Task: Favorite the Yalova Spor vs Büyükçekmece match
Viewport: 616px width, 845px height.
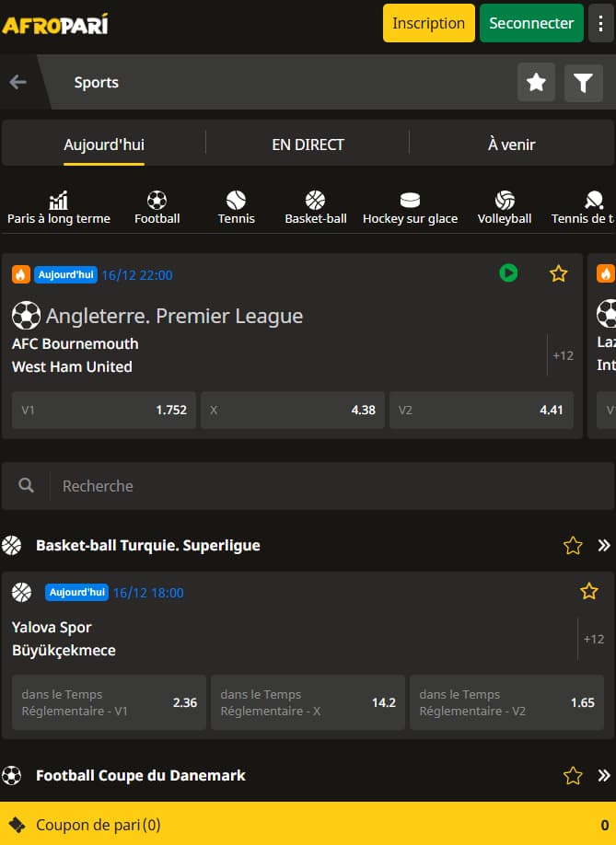Action: point(589,591)
